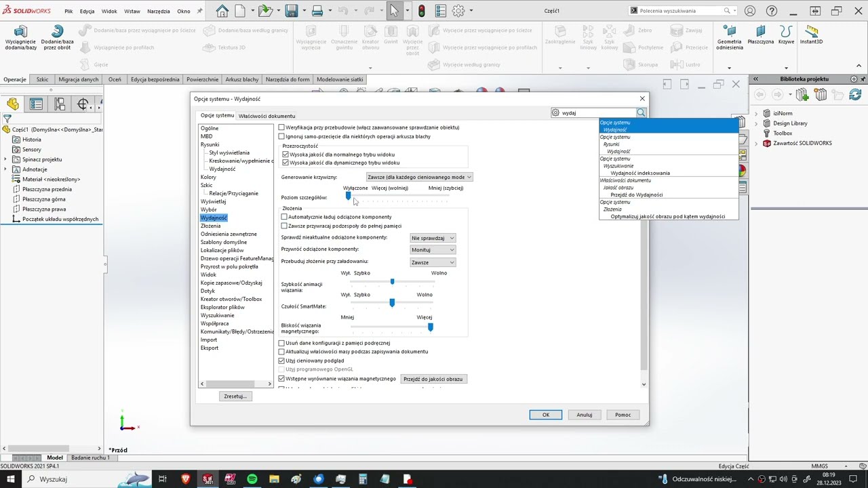Uncheck Wysoka jakość dla normalnego trybu widoku
This screenshot has width=868, height=488.
coord(286,155)
